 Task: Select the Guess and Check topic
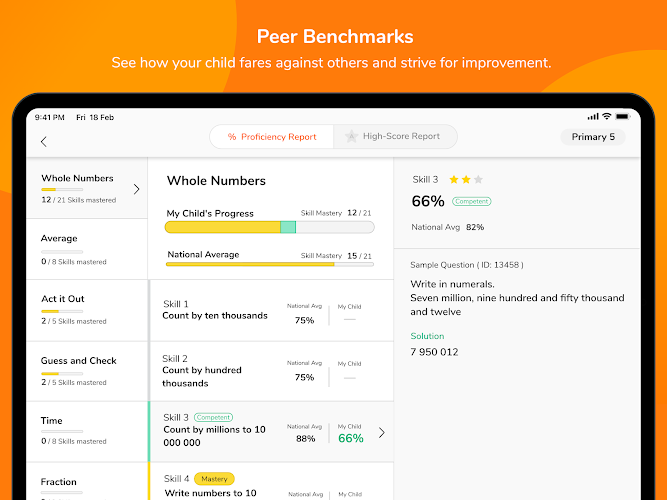click(x=87, y=371)
